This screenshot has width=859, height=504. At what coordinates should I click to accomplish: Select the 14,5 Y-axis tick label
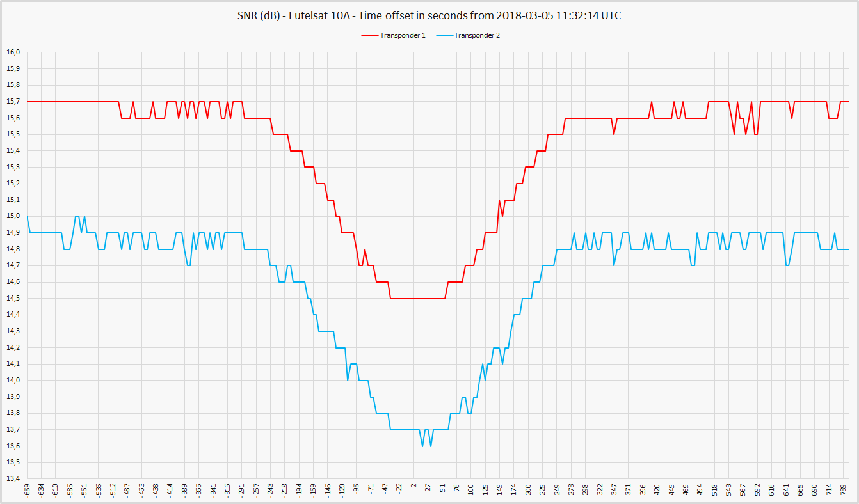pyautogui.click(x=13, y=299)
